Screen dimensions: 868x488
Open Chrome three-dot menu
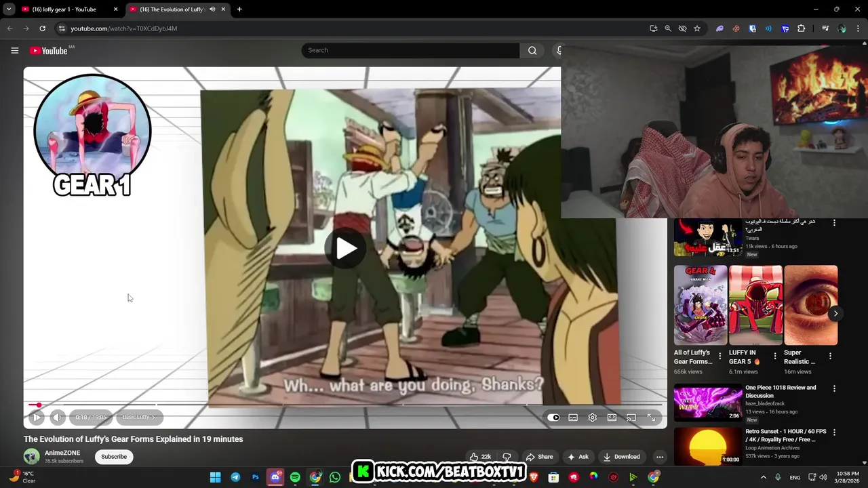pyautogui.click(x=858, y=28)
